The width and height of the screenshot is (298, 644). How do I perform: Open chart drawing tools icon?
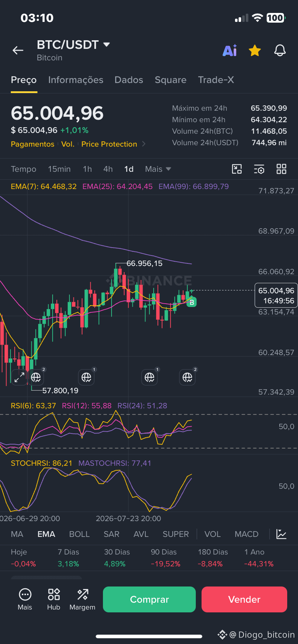pos(237,169)
